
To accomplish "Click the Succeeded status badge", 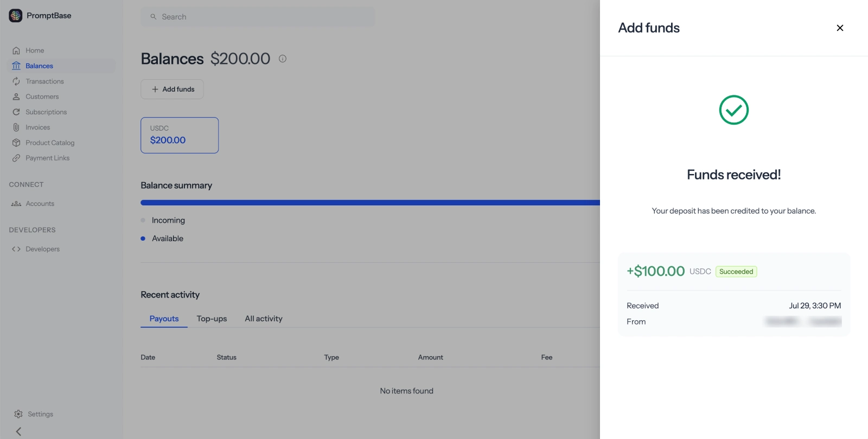I will pyautogui.click(x=736, y=272).
